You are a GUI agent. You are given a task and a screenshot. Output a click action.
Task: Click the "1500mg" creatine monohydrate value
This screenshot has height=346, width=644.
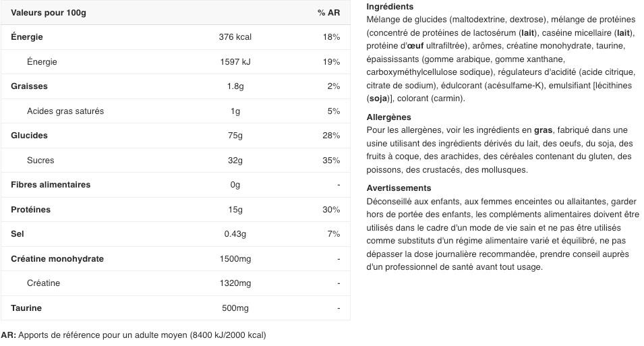235,259
